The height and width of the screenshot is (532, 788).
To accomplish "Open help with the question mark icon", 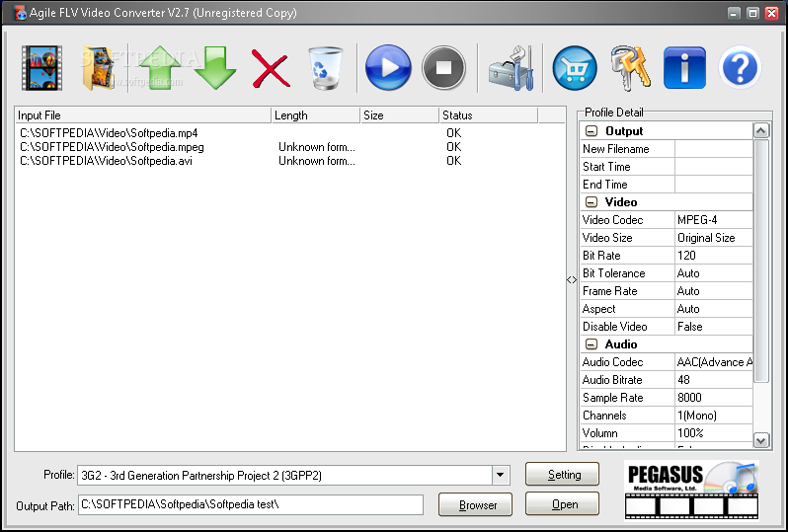I will [x=740, y=67].
